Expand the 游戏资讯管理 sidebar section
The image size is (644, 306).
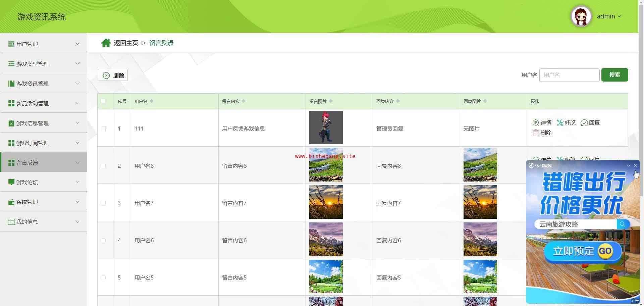tap(44, 84)
